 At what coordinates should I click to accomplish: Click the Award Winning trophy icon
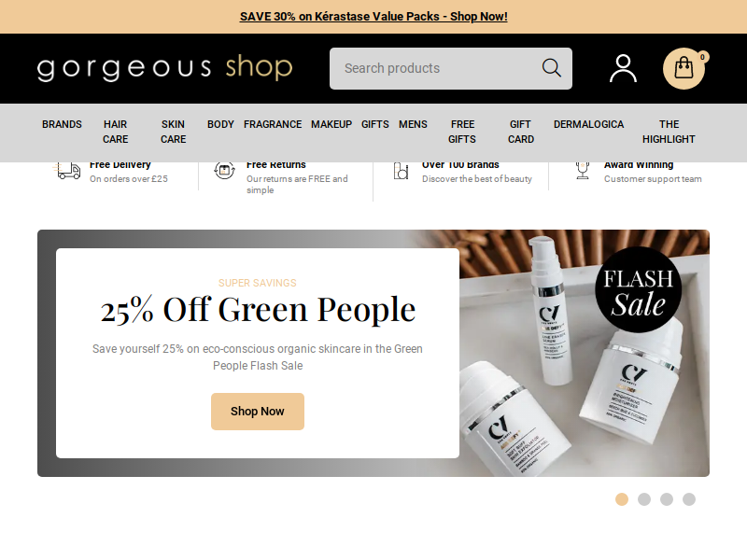point(582,171)
